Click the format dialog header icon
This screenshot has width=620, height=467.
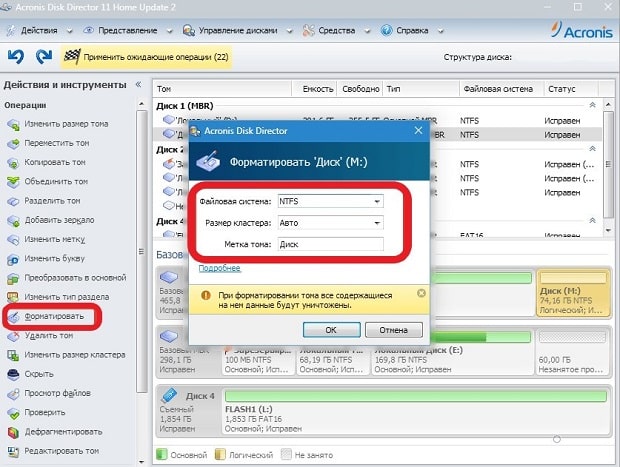pos(208,161)
